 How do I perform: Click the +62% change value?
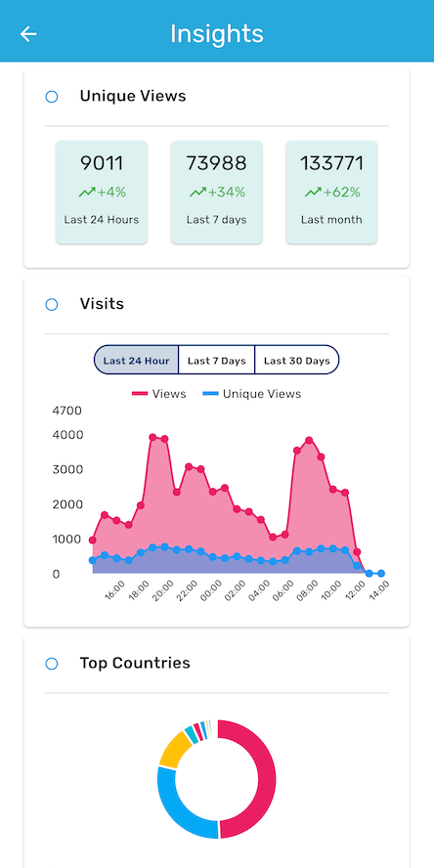(x=341, y=193)
